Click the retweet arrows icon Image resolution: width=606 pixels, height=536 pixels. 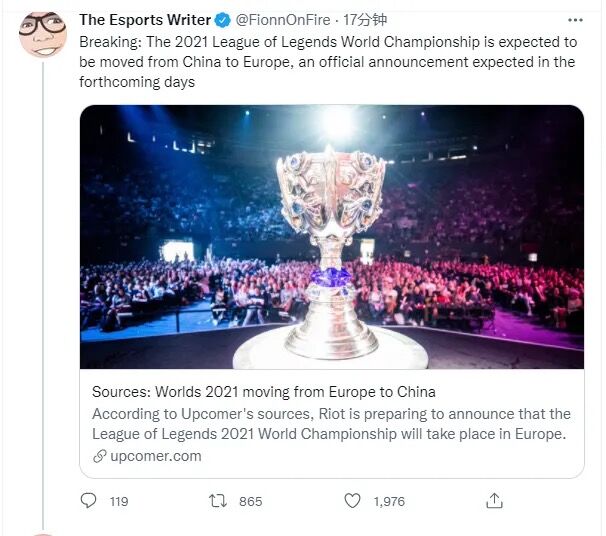pos(219,501)
